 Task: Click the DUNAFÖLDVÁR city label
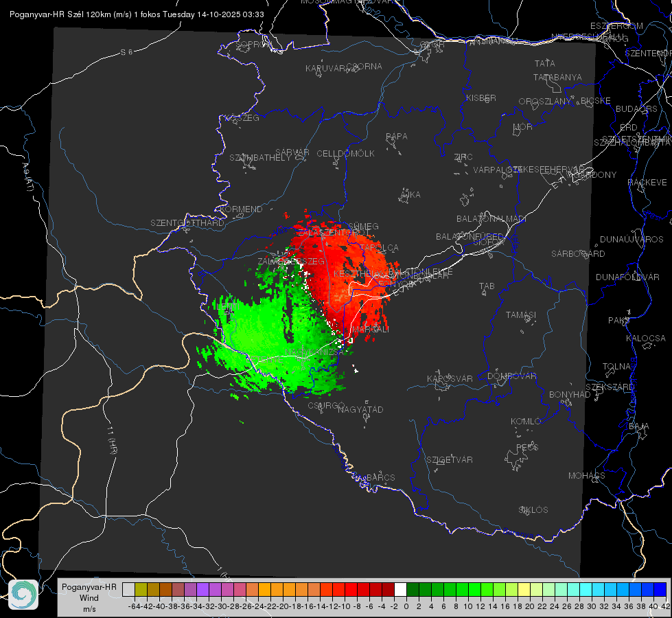click(627, 277)
